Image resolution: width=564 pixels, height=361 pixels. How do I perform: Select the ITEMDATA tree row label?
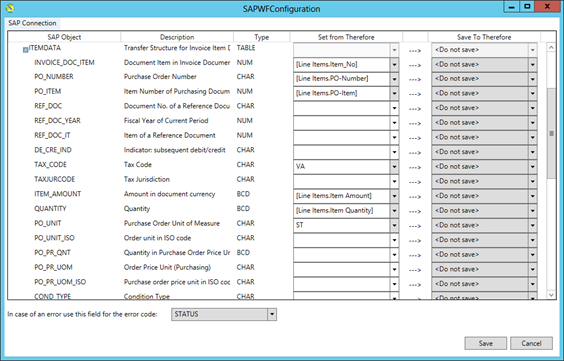[x=45, y=48]
